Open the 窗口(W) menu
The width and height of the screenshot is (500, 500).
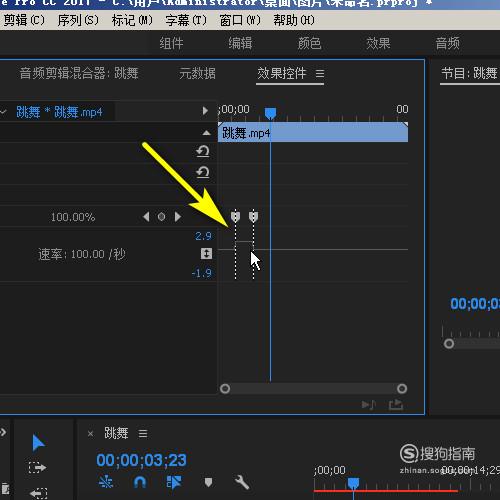[x=240, y=20]
